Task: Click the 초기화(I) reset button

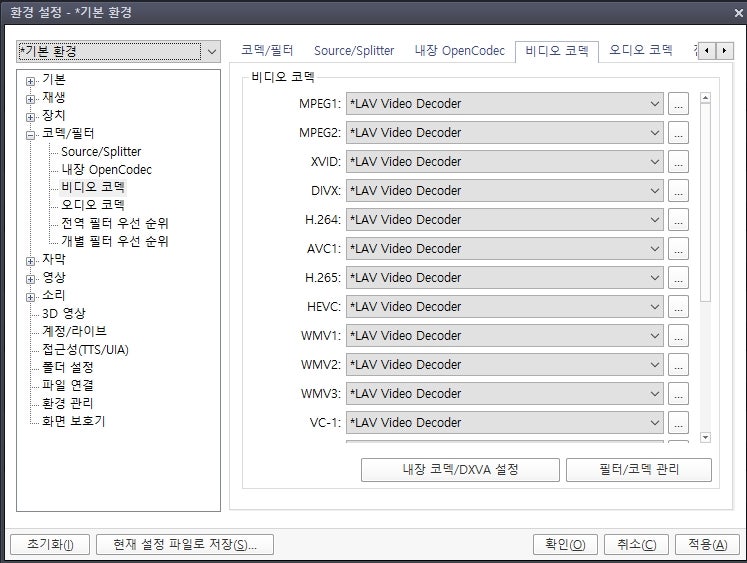Action: point(50,544)
